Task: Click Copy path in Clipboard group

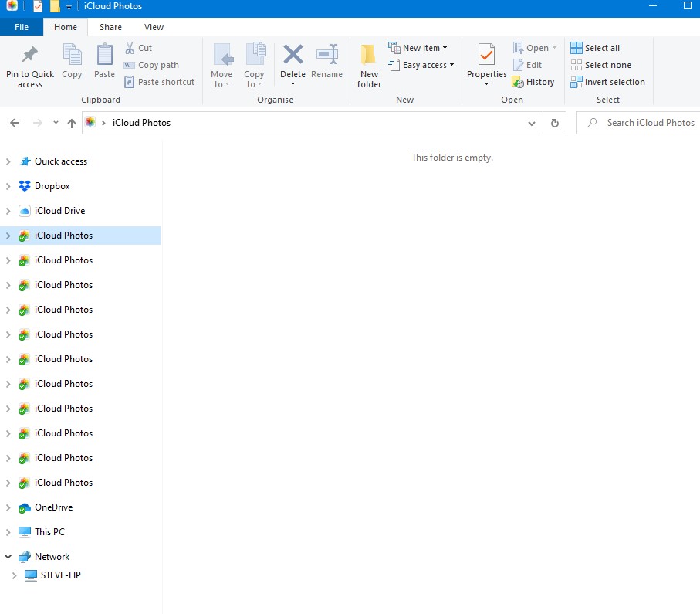Action: point(152,65)
